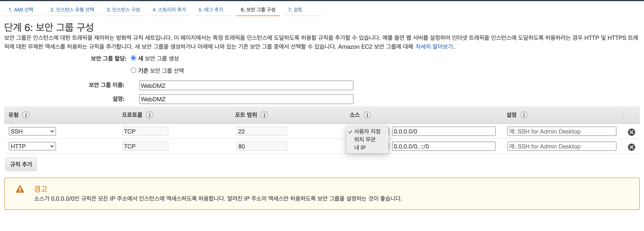The height and width of the screenshot is (231, 644).
Task: Click the info icon next to 프로토콜 header
Action: point(149,115)
